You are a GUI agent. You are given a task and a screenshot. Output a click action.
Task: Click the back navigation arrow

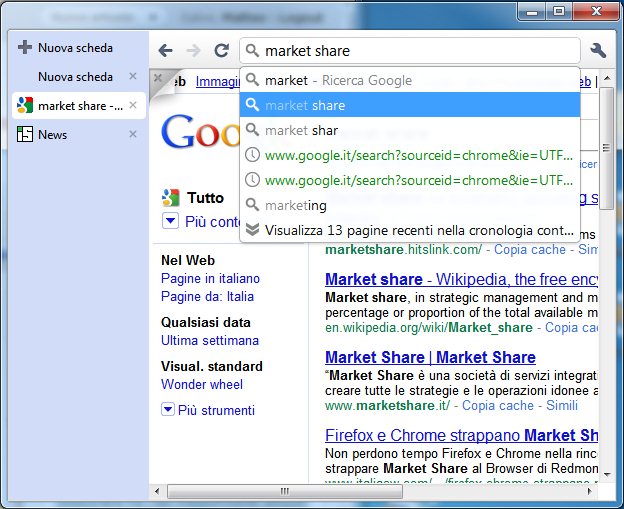(x=165, y=51)
